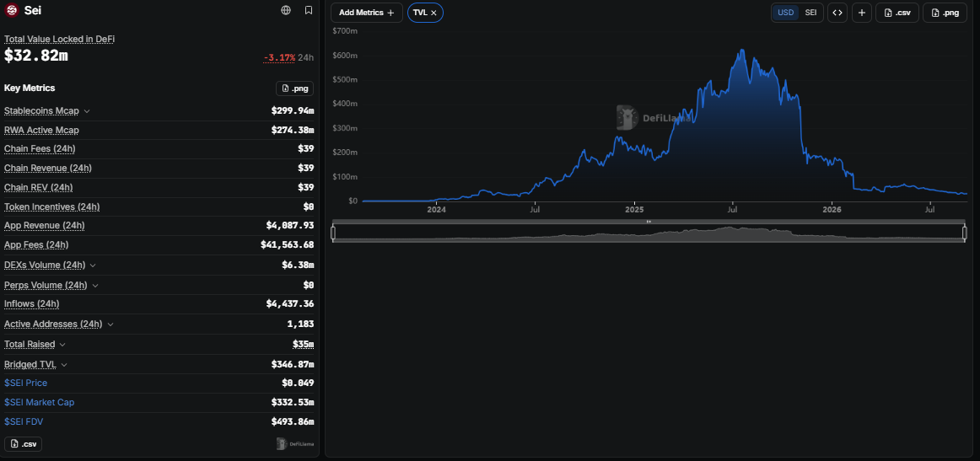Click the $346.87m bridged TVL value
The image size is (980, 461).
point(293,364)
